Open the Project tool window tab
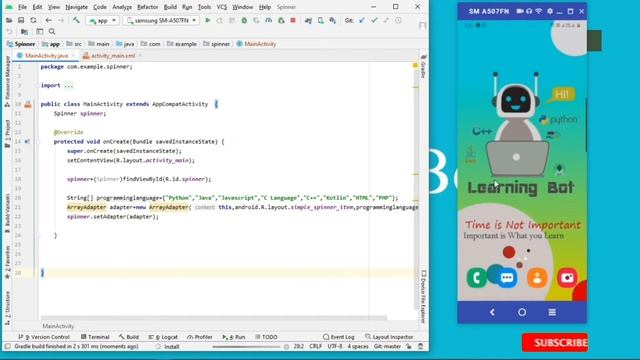The image size is (640, 360). pos(7,133)
